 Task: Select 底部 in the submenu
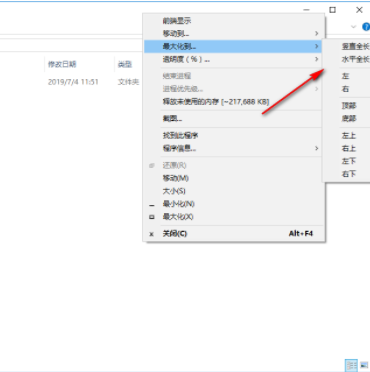(347, 119)
